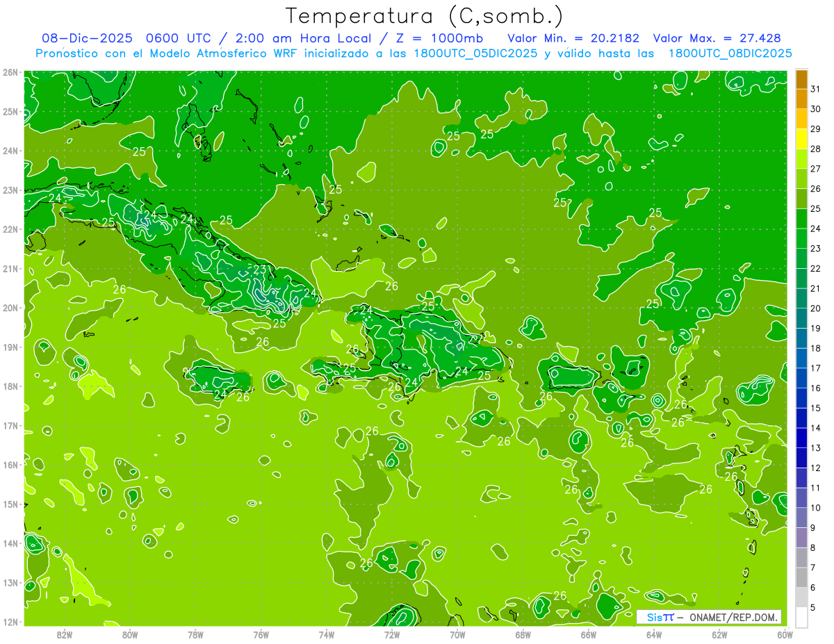Click the color bar label "17"
Viewport: 834px width, 644px height.
coord(816,368)
